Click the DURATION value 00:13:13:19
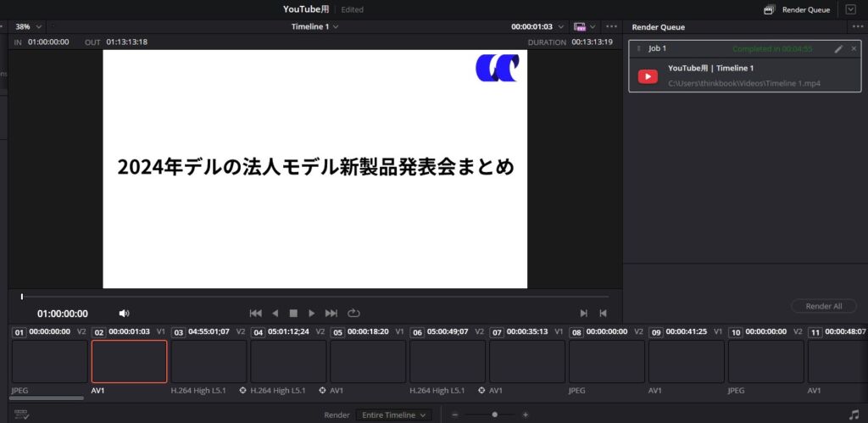The image size is (868, 423). [x=592, y=42]
